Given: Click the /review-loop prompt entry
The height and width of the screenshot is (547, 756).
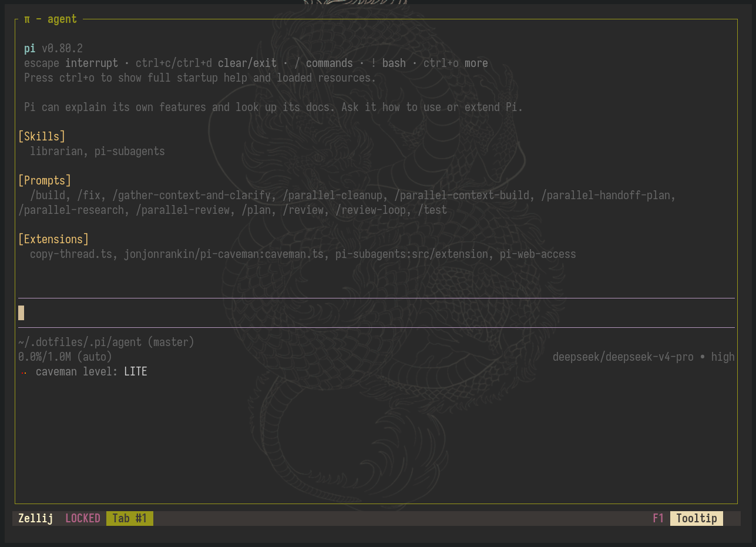Looking at the screenshot, I should [x=371, y=210].
